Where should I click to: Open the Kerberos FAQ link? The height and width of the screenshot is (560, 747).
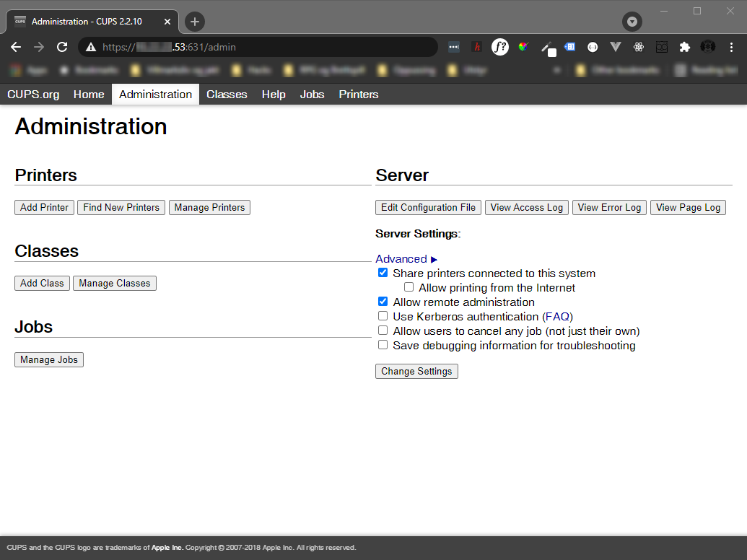[557, 317]
